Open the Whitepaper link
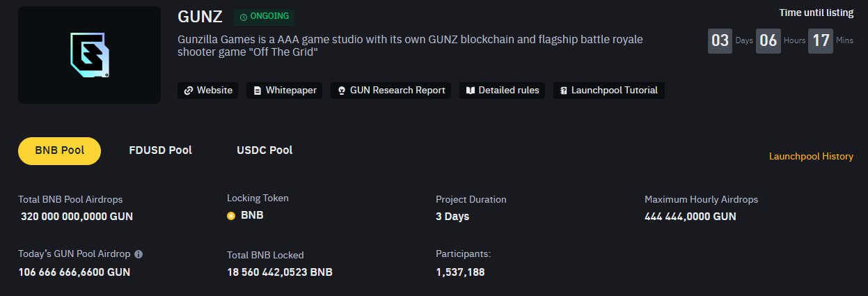The image size is (868, 296). [x=284, y=91]
